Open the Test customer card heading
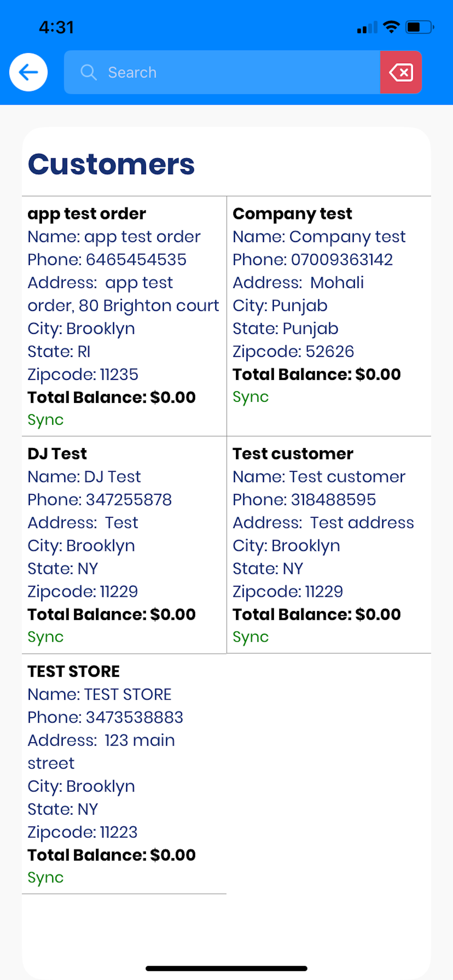Screen dimensions: 453x980 point(293,454)
